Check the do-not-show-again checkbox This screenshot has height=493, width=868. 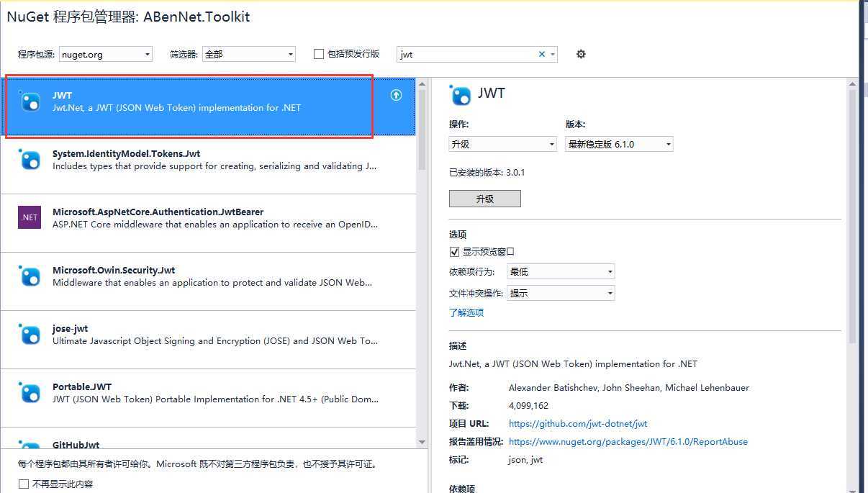tap(24, 484)
